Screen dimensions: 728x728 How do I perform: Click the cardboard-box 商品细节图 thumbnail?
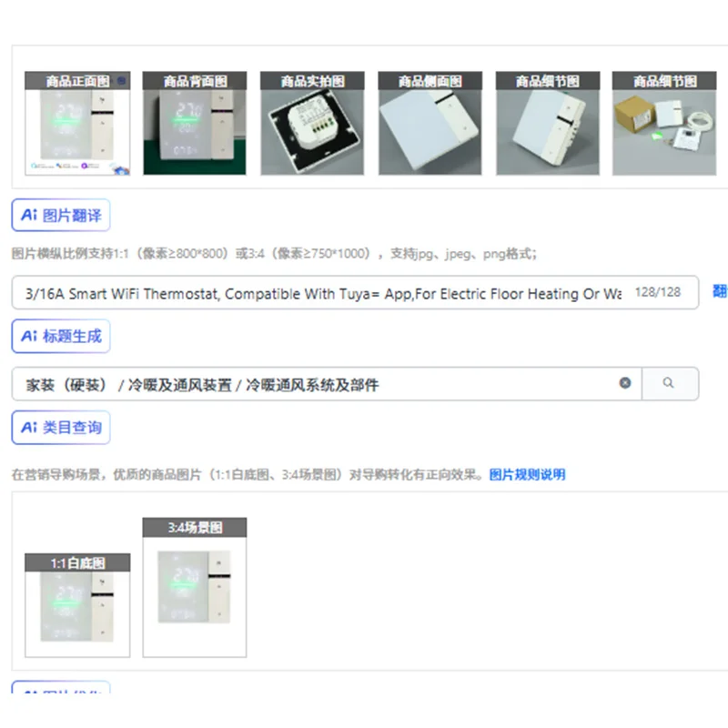664,124
